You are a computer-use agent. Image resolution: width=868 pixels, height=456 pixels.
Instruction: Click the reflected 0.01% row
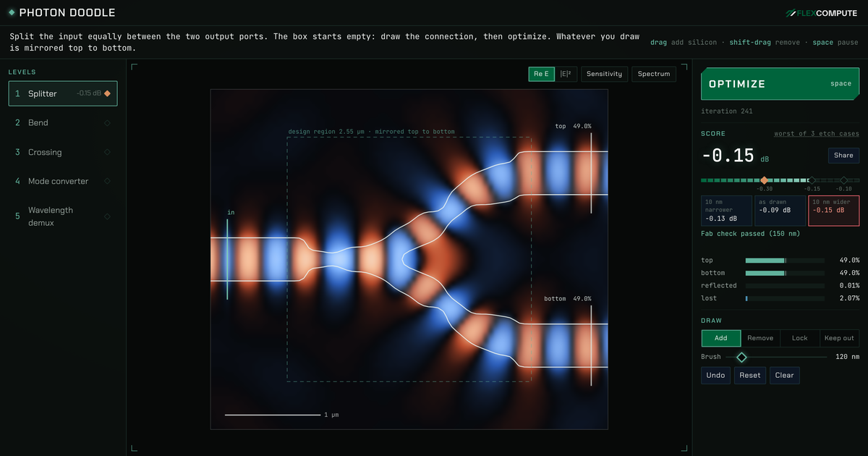pyautogui.click(x=780, y=285)
